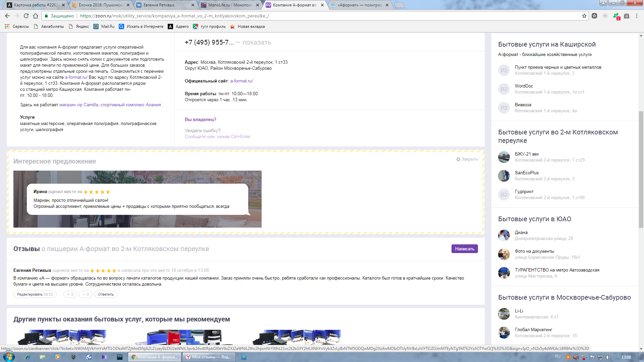The width and height of the screenshot is (644, 362).
Task: Bookmark this page with the star icon
Action: click(x=584, y=16)
